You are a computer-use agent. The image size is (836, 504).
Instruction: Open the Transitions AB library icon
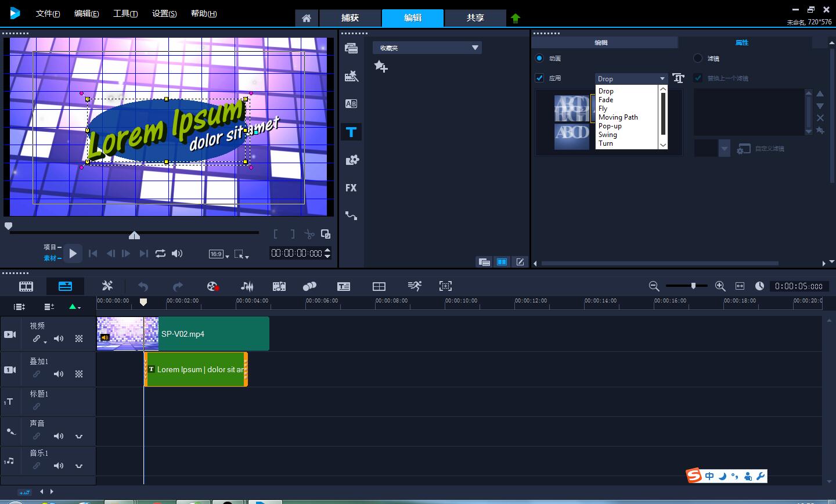click(351, 104)
